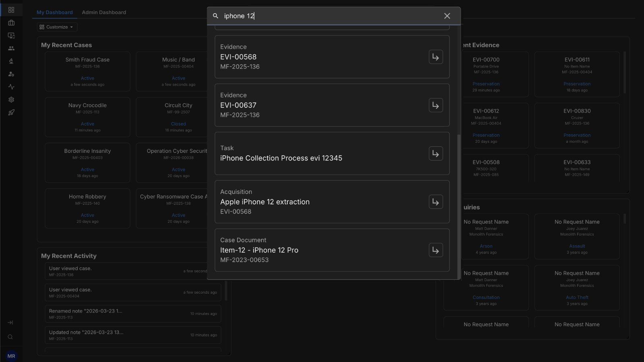Open the activity pulse icon in sidebar
This screenshot has width=644, height=362.
[11, 87]
